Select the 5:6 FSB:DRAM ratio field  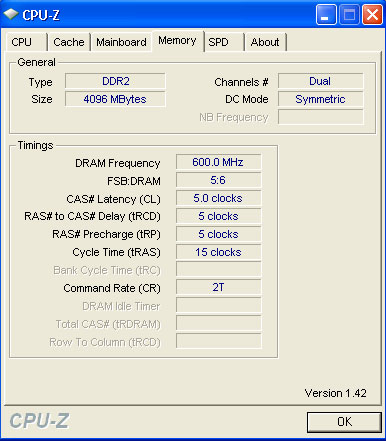(x=218, y=180)
